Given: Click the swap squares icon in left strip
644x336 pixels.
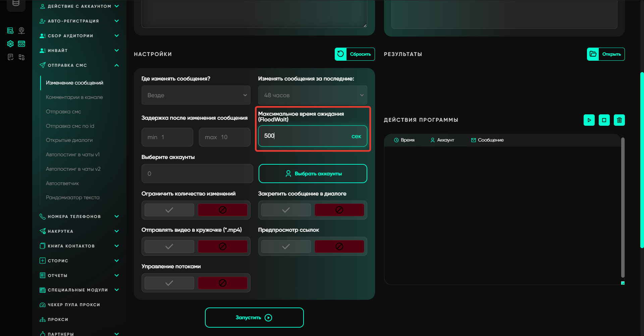Looking at the screenshot, I should point(21,57).
